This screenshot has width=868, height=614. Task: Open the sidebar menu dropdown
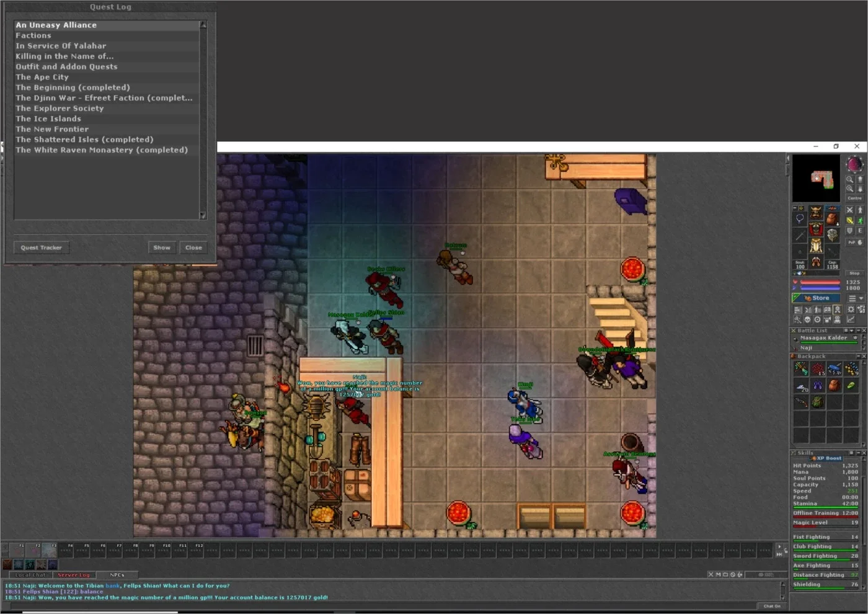[x=856, y=298]
